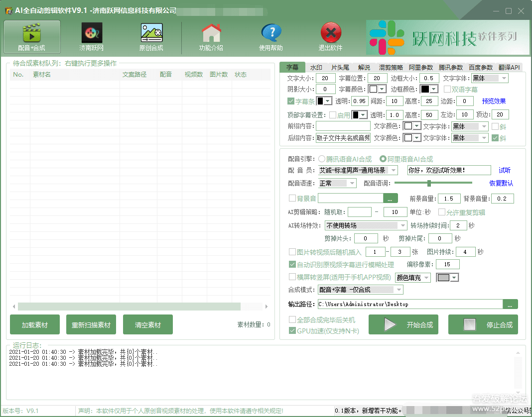Open the gray fill color swatch
Image resolution: width=532 pixels, height=417 pixels.
[x=447, y=278]
